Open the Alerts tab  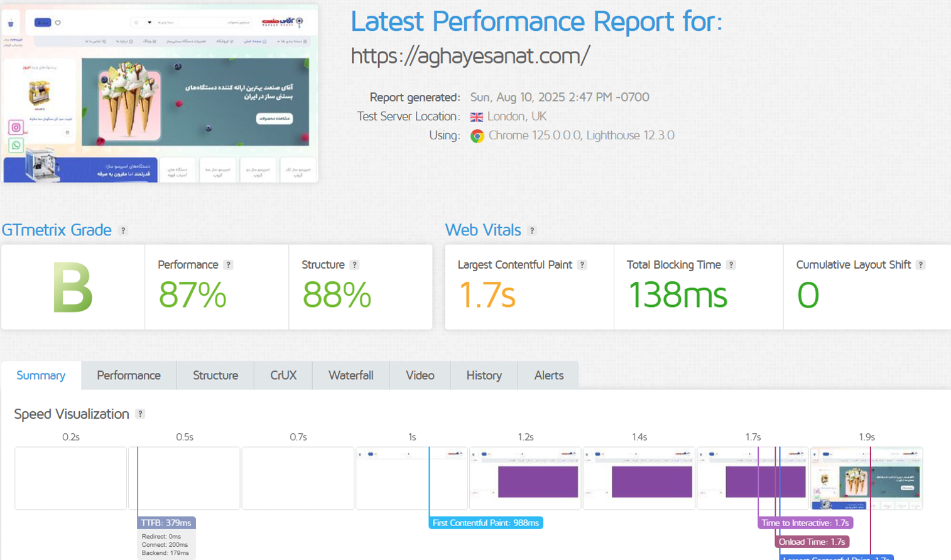[x=548, y=375]
